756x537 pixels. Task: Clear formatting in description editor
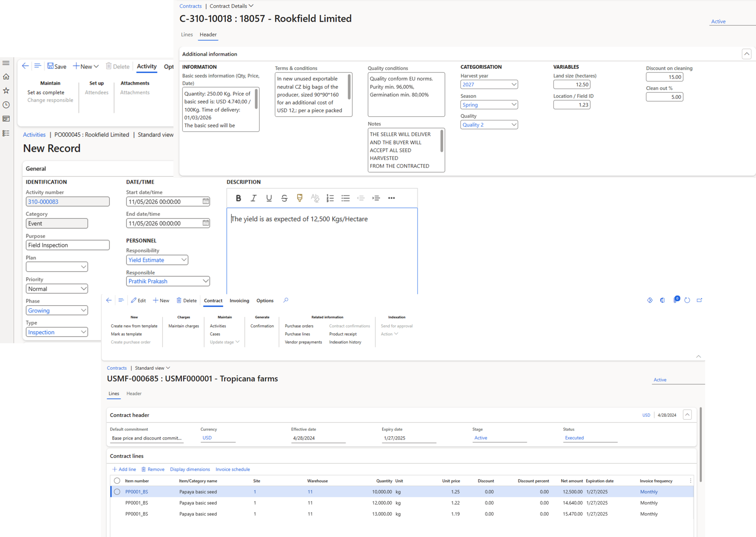coord(315,198)
